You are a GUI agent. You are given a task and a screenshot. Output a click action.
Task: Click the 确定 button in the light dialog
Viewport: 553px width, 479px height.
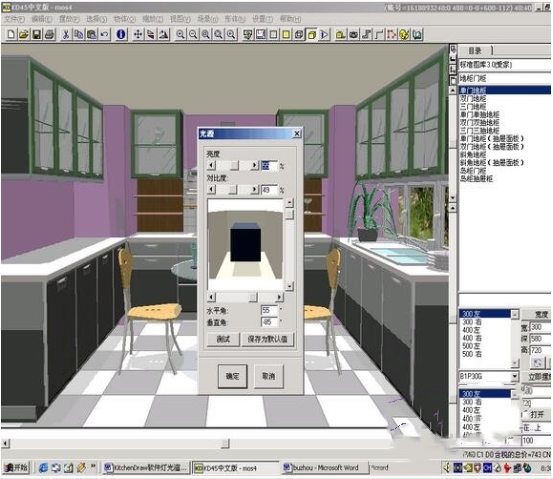(x=232, y=376)
